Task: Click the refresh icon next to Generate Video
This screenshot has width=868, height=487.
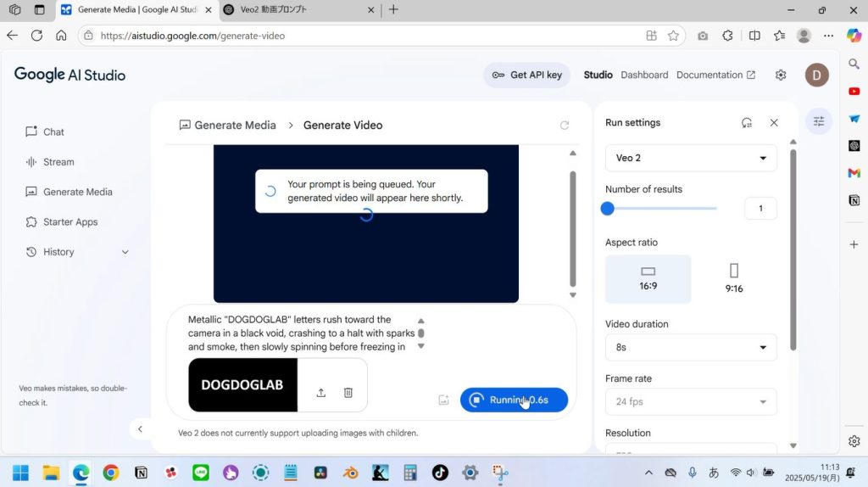Action: 565,126
